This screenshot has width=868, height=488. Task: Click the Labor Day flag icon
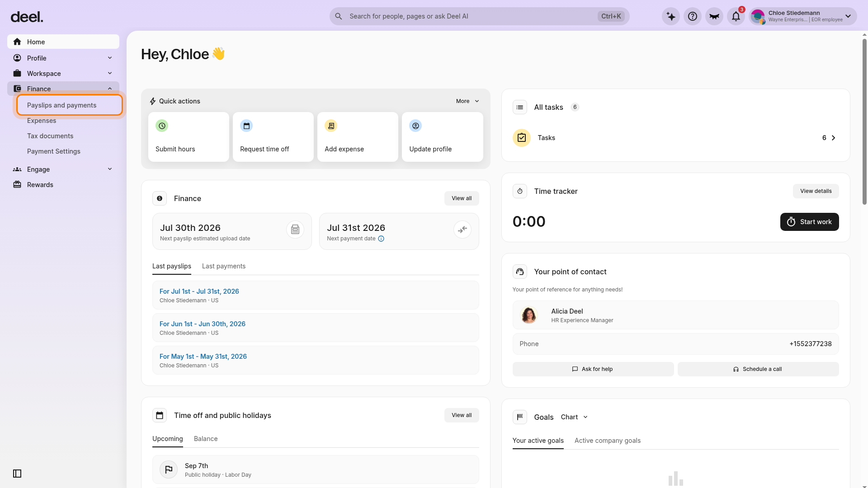point(169,469)
